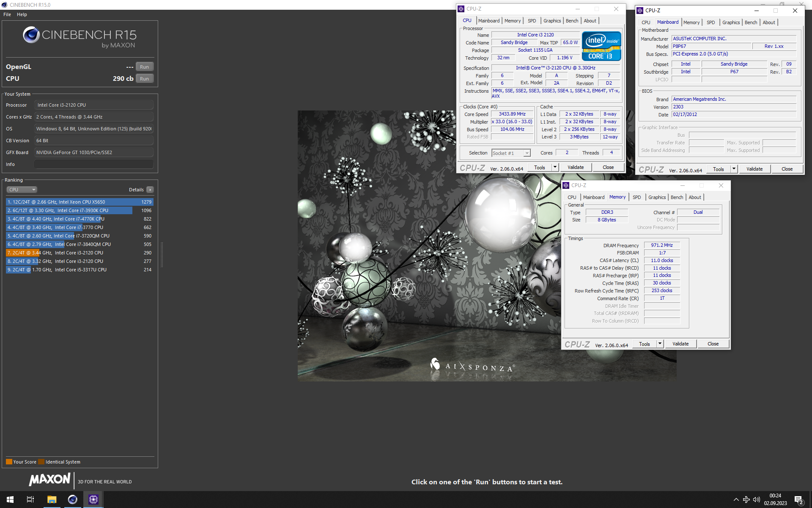
Task: Click Close button in CPU-Z Memory window
Action: pyautogui.click(x=713, y=344)
